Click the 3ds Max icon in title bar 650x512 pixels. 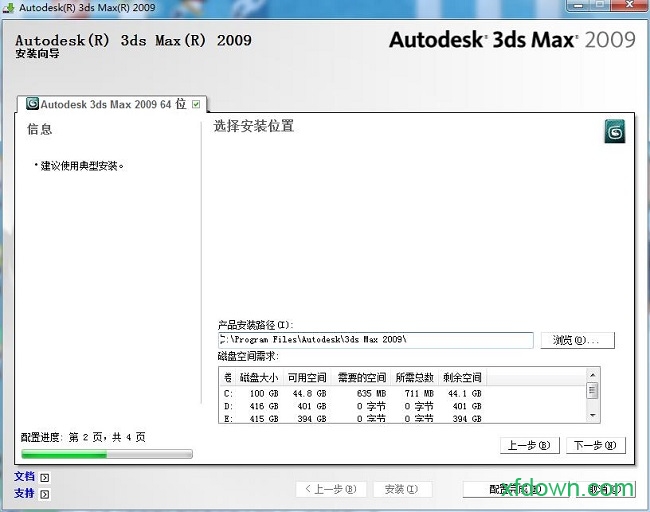click(x=9, y=8)
